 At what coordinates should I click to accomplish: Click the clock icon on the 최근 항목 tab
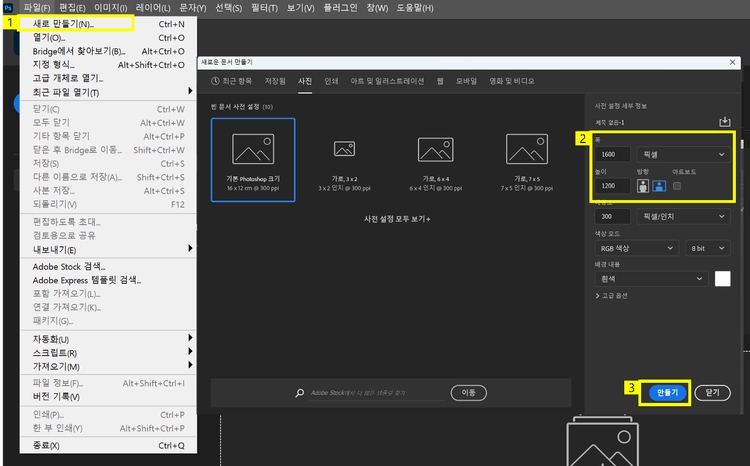(215, 81)
